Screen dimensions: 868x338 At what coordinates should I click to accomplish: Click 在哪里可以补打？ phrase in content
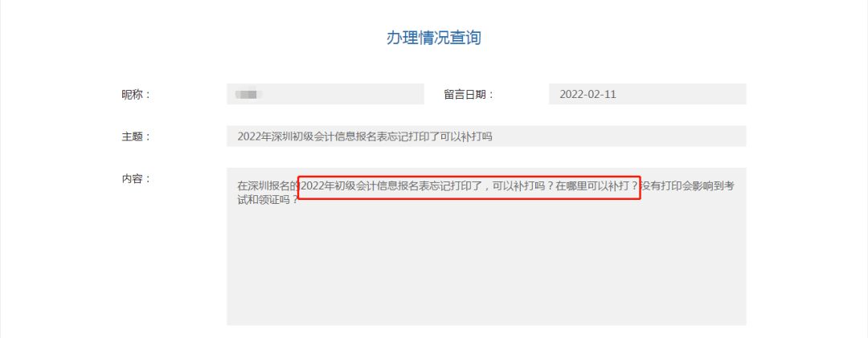[597, 186]
